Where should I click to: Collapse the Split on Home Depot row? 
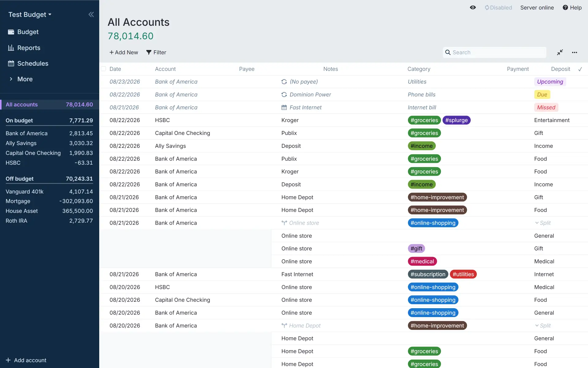tap(543, 326)
